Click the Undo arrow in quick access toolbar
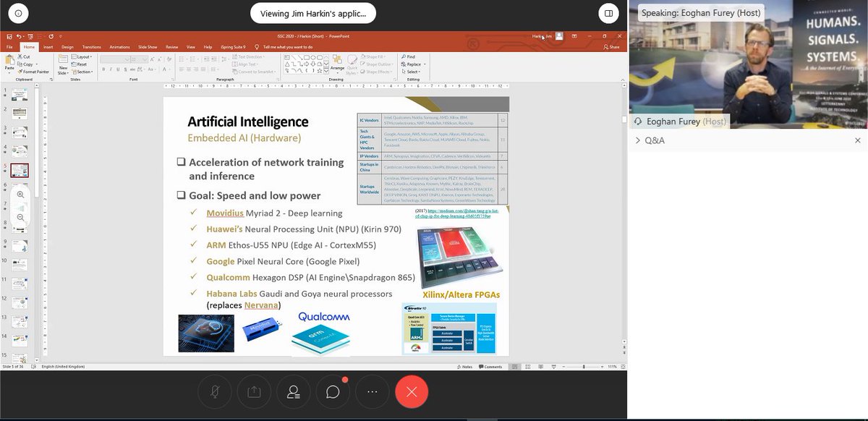This screenshot has width=868, height=421. pyautogui.click(x=19, y=36)
